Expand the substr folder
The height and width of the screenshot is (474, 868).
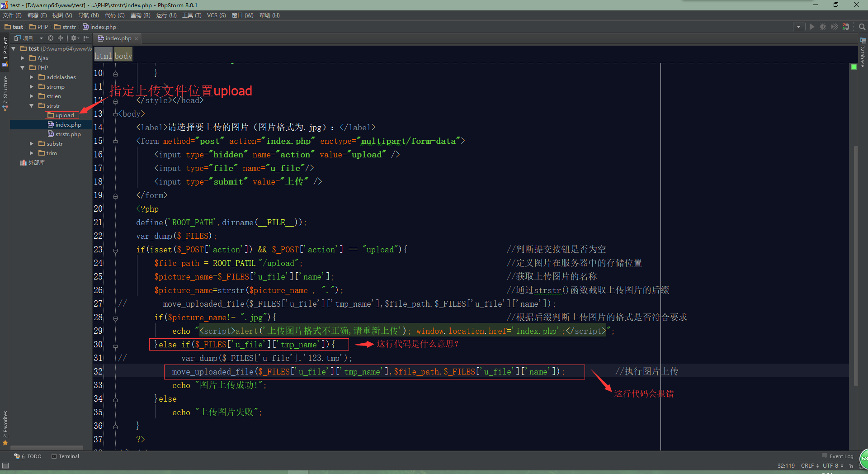pyautogui.click(x=32, y=143)
